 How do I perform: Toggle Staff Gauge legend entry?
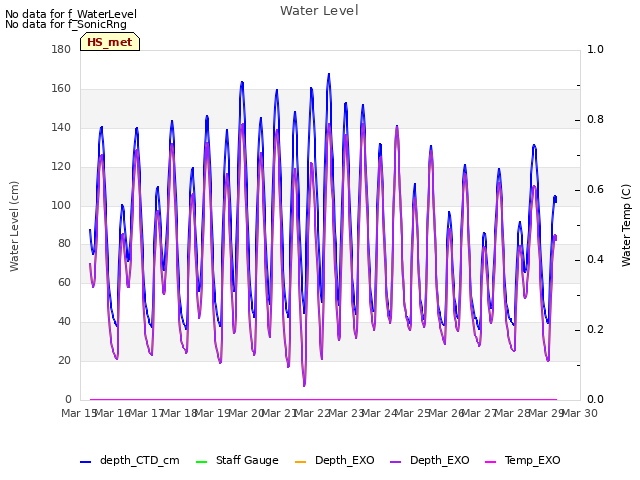pos(237,460)
